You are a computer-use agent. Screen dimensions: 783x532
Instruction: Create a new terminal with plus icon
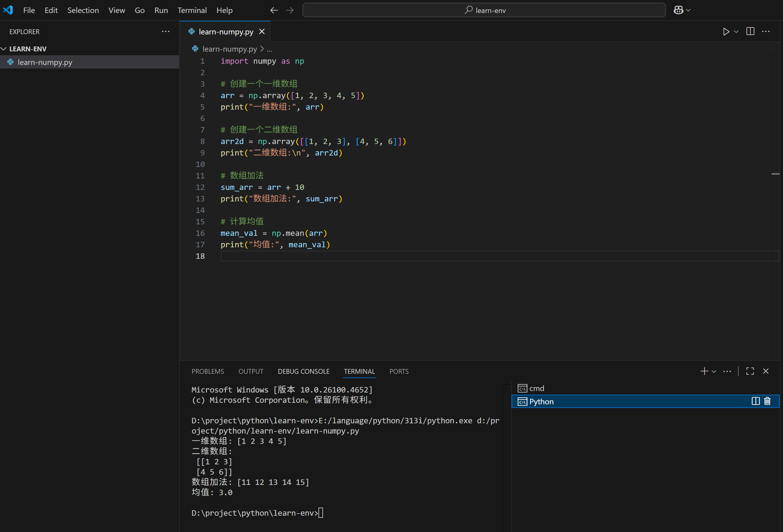pos(704,371)
